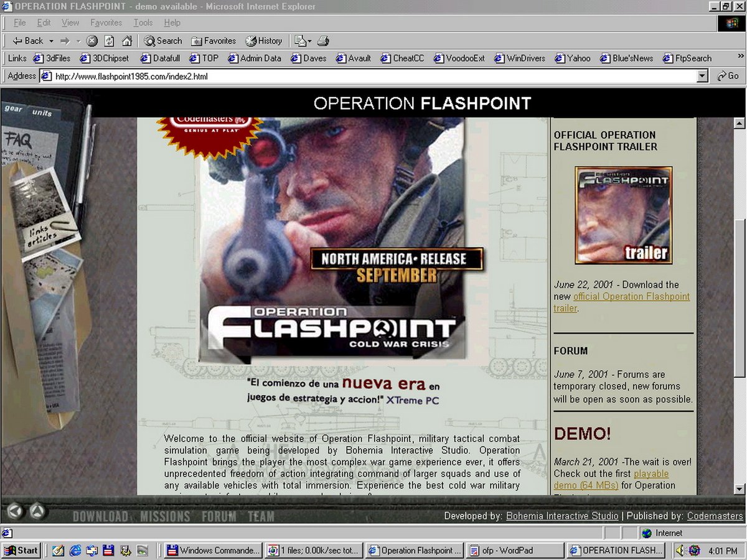
Task: Refresh the page using the Refresh icon
Action: [110, 41]
